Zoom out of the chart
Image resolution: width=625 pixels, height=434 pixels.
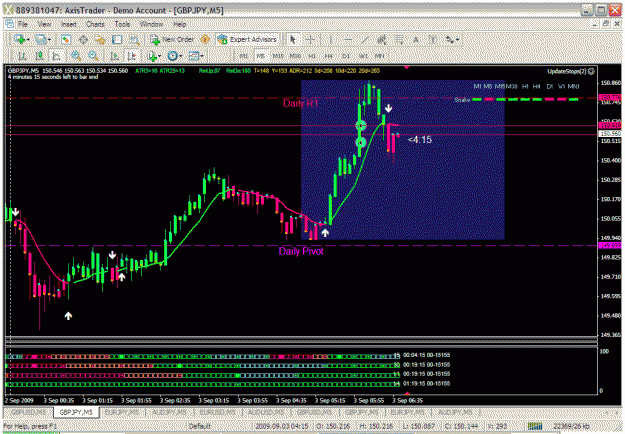93,56
